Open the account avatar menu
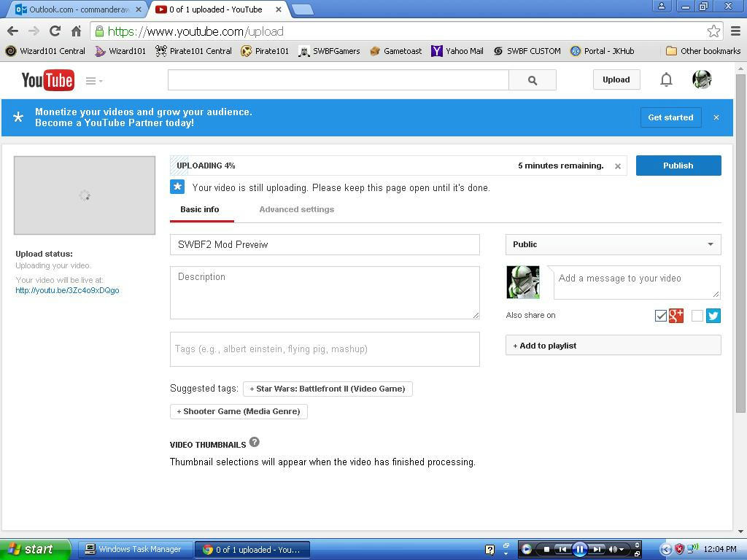 (702, 79)
